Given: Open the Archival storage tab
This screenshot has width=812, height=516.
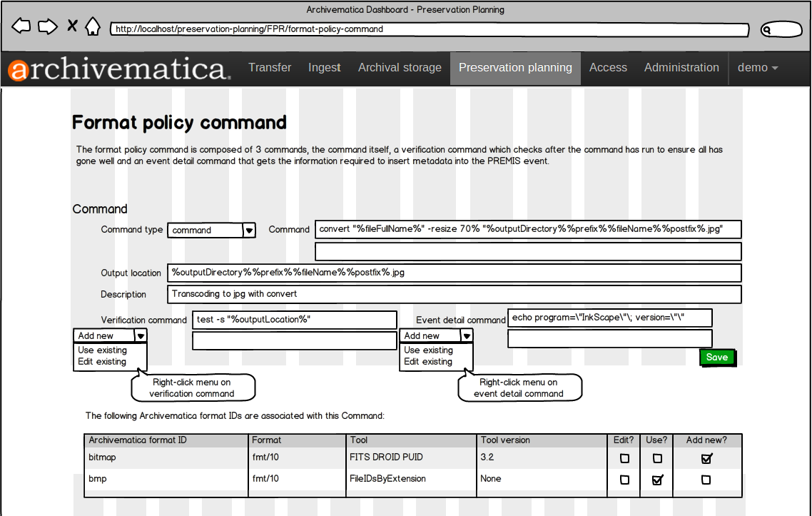Looking at the screenshot, I should [400, 68].
